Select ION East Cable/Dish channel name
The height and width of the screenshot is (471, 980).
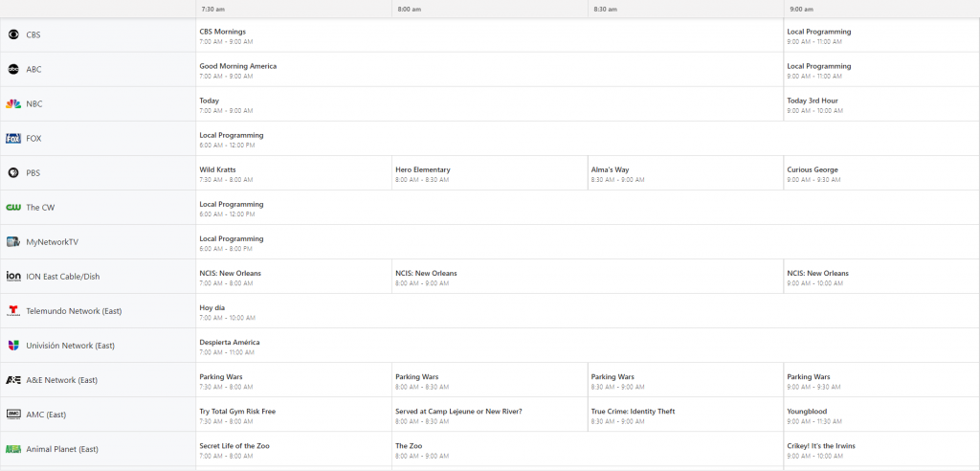tap(62, 277)
